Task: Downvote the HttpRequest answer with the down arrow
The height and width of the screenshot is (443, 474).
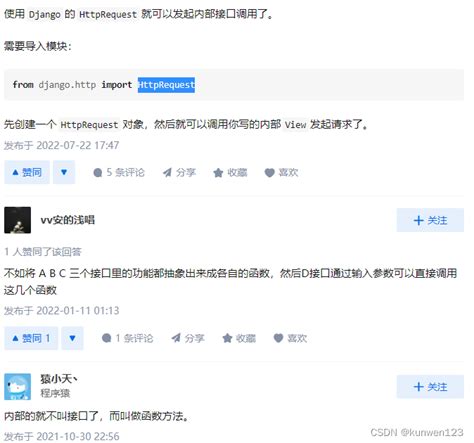Action: click(x=64, y=172)
